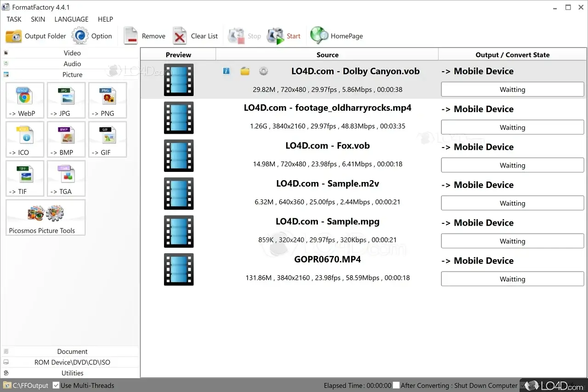
Task: Click Clear List in the toolbar
Action: 195,36
